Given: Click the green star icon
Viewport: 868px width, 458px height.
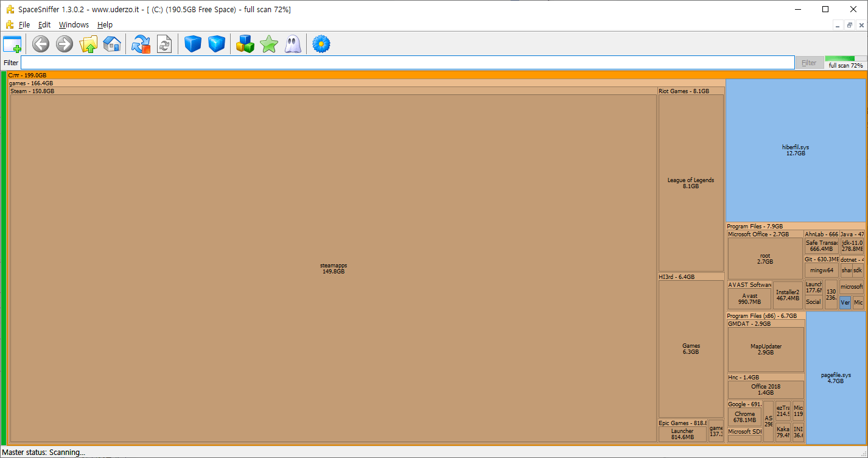Looking at the screenshot, I should (x=268, y=44).
